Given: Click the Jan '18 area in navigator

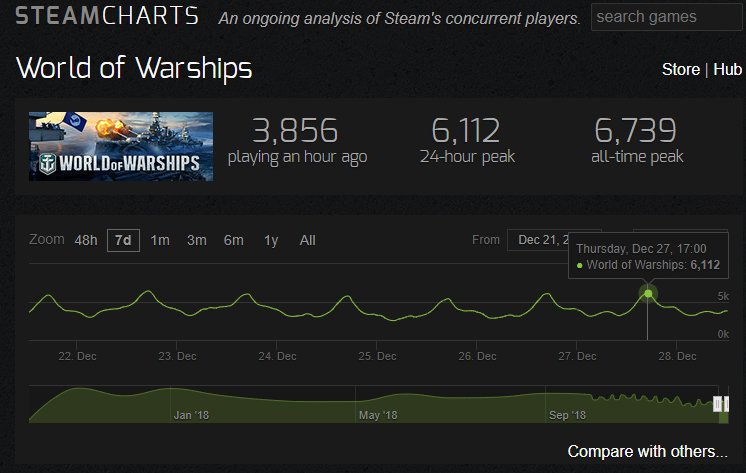Looking at the screenshot, I should [191, 415].
